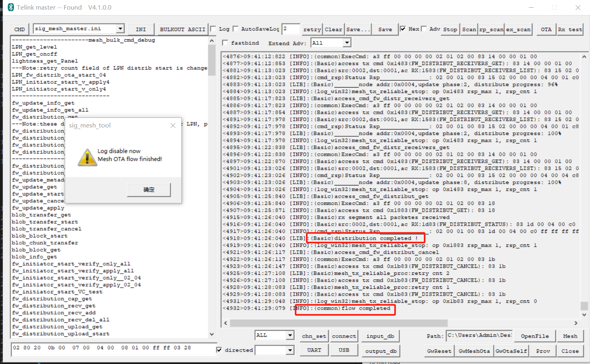The width and height of the screenshot is (590, 364).
Task: Click the ex_scan button
Action: click(x=518, y=29)
